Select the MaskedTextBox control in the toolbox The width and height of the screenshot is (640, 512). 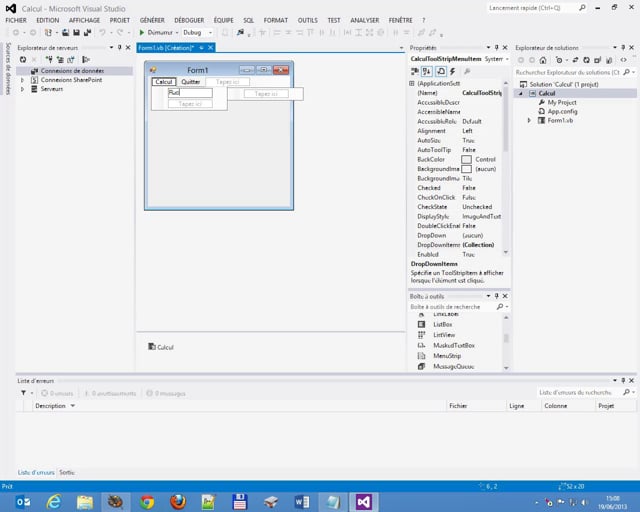pyautogui.click(x=454, y=345)
